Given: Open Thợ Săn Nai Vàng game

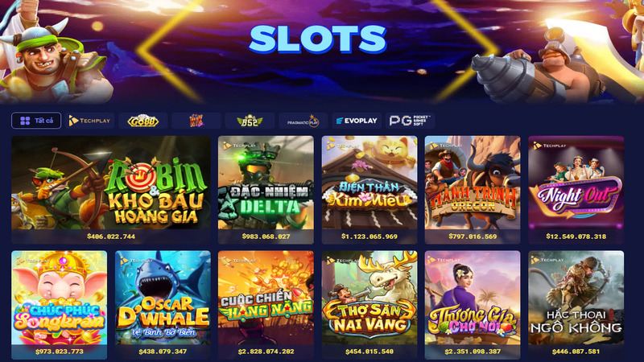Looking at the screenshot, I should coord(369,305).
